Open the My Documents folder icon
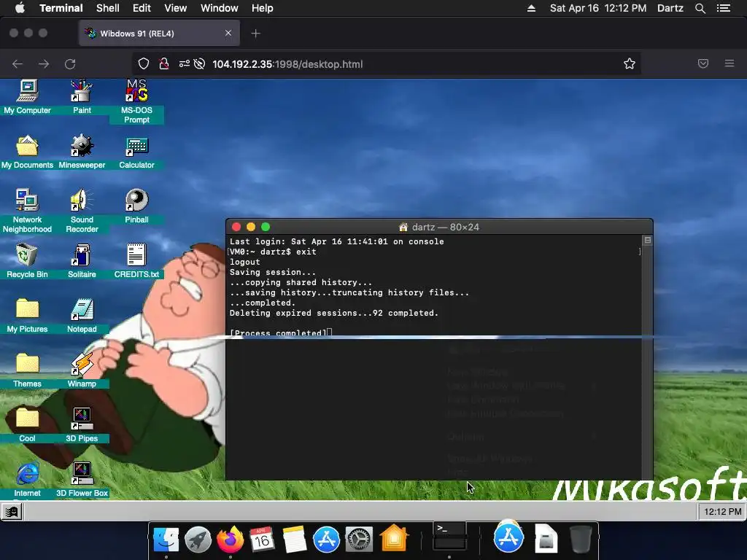 pyautogui.click(x=27, y=146)
